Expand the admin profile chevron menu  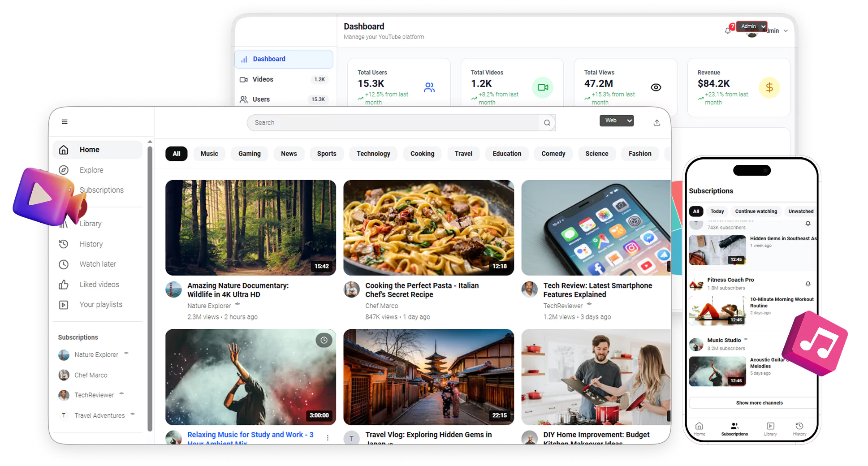(x=786, y=31)
